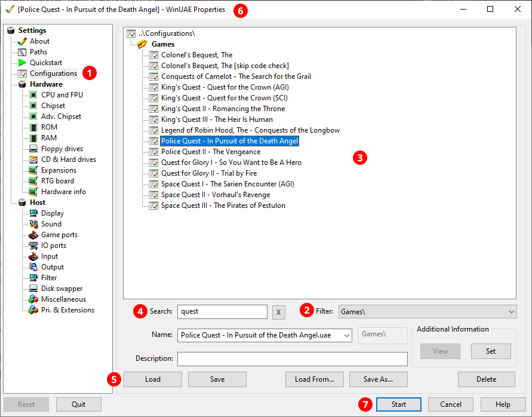Screen dimensions: 532x417
Task: Click the Disk swapper icon
Action: pos(33,289)
